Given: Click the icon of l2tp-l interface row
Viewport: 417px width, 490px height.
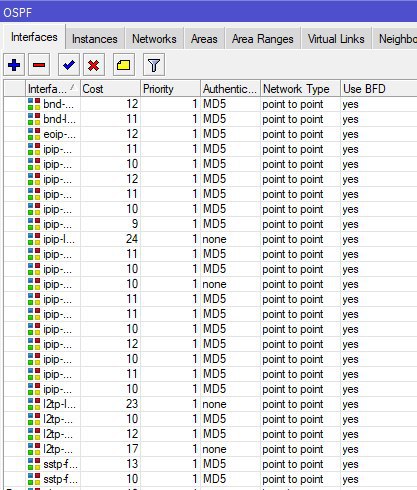Looking at the screenshot, I should click(34, 404).
